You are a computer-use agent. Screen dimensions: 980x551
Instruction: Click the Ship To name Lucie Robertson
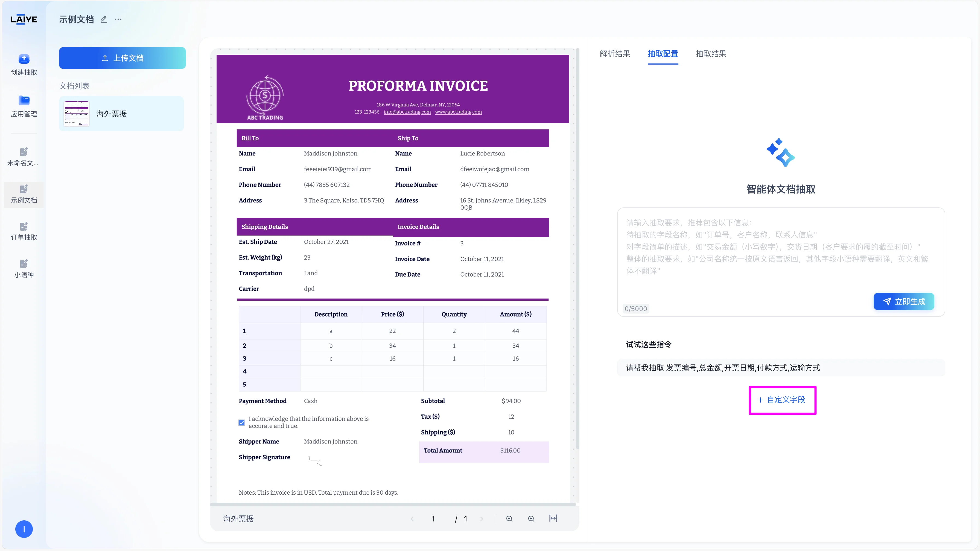point(482,153)
